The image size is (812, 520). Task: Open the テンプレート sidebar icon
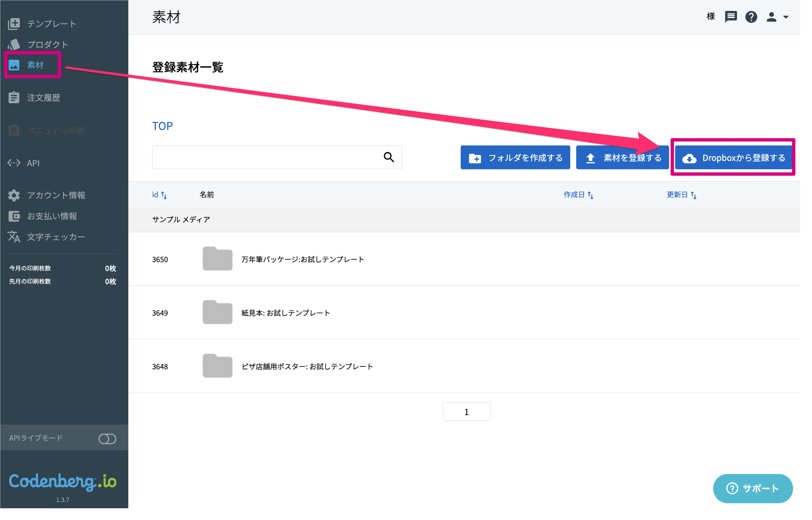(14, 24)
